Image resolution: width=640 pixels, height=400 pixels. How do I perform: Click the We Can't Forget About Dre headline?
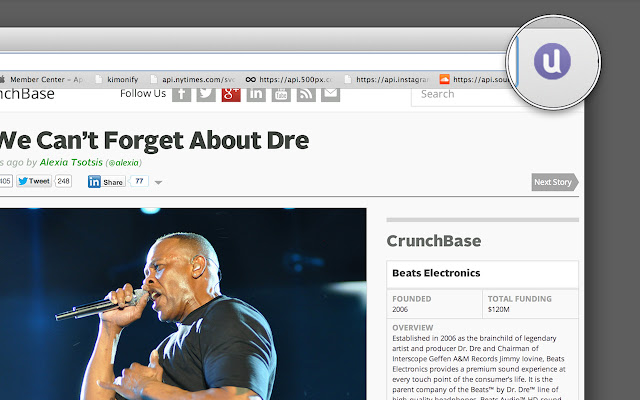154,140
